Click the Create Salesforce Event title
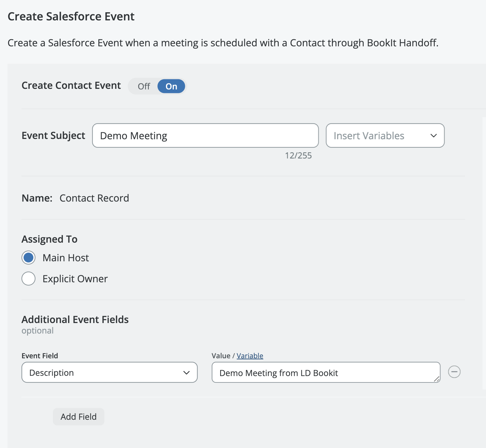 pyautogui.click(x=71, y=17)
